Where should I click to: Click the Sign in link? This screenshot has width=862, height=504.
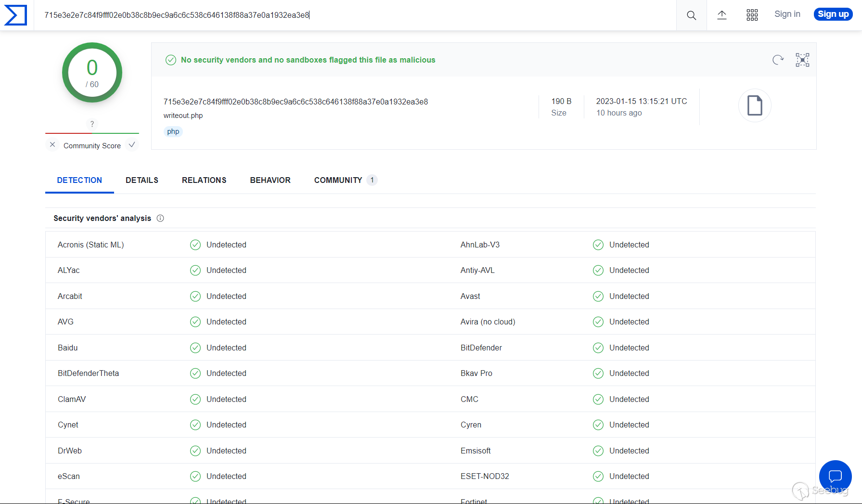click(787, 14)
